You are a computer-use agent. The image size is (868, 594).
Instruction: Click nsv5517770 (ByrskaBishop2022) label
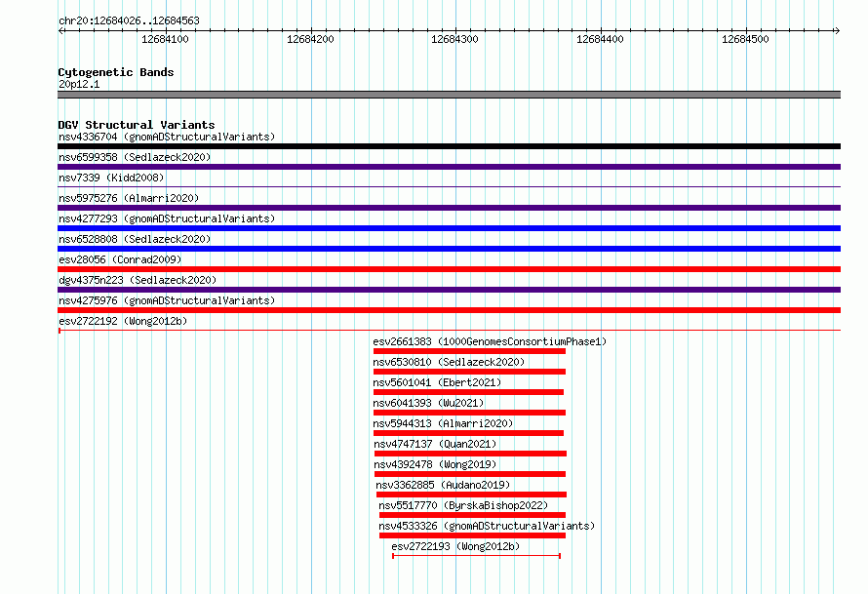click(463, 505)
